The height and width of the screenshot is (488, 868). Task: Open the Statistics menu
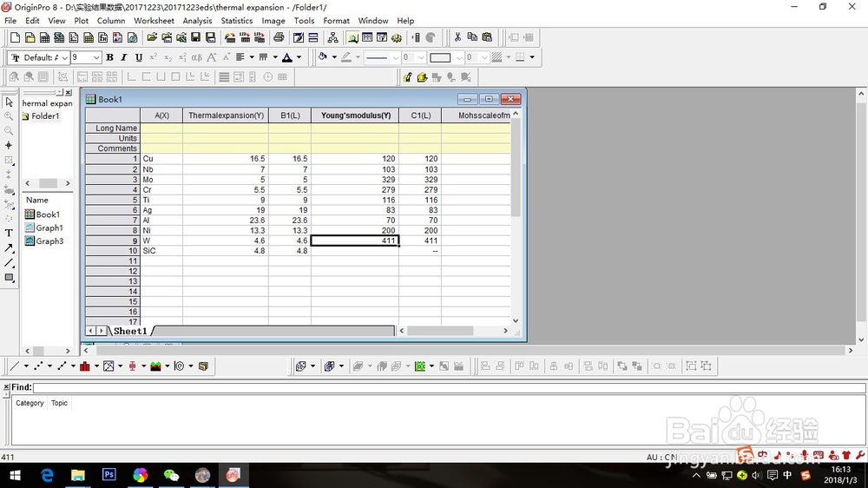237,21
